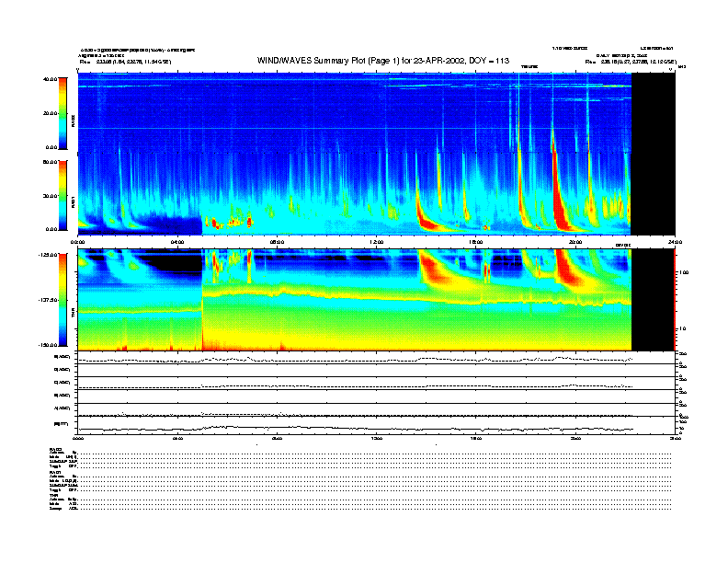Click 08:00 tick label below RAD1 spectrogram
The width and height of the screenshot is (728, 563).
[x=277, y=242]
